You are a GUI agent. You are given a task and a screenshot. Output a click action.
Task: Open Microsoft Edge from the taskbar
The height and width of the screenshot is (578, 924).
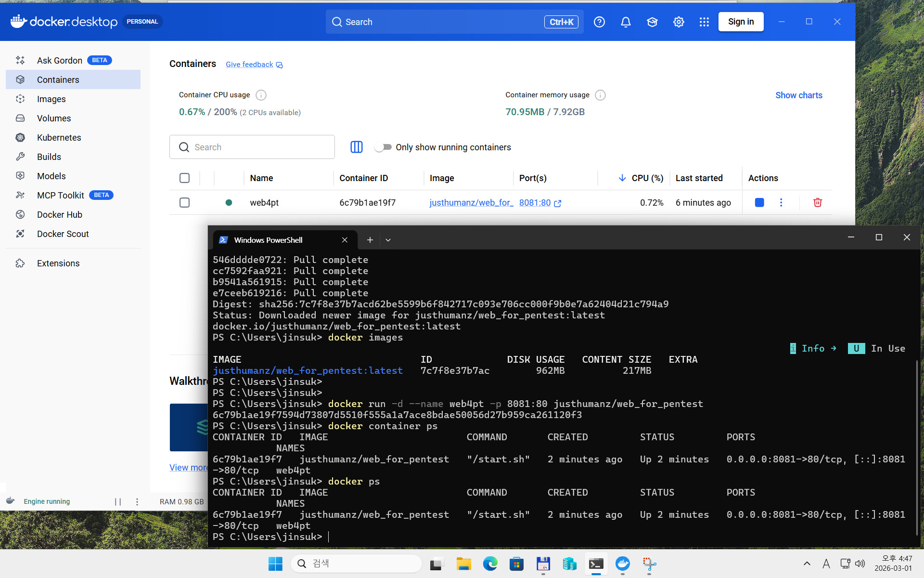click(490, 564)
